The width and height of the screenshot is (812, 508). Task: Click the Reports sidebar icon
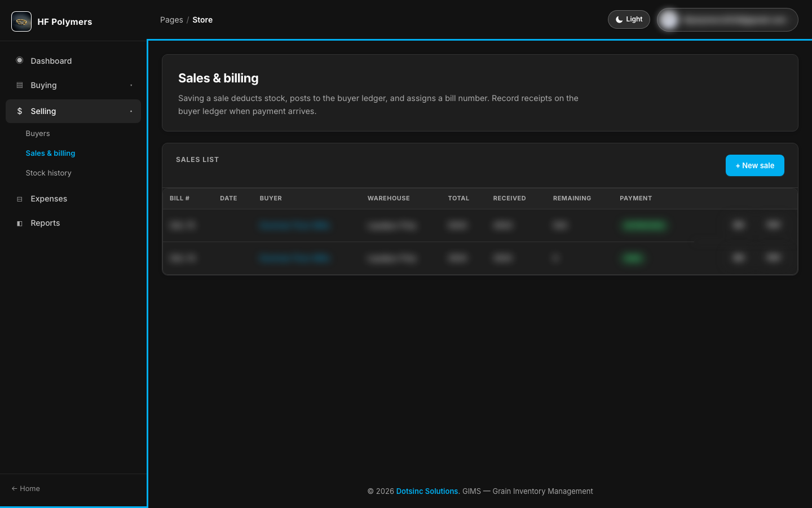[20, 224]
